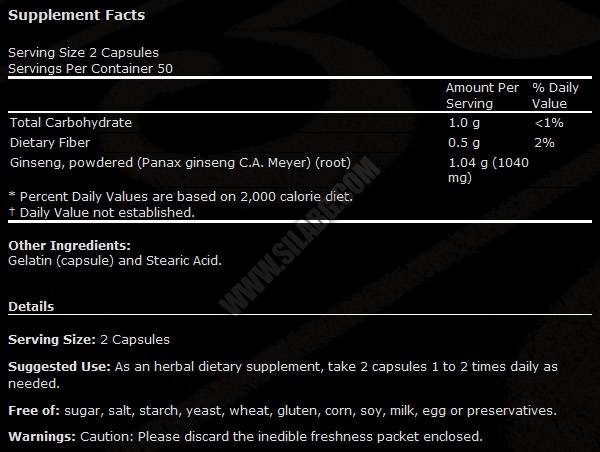The image size is (600, 452).
Task: Click Servings Per Container 50 line
Action: pyautogui.click(x=90, y=69)
